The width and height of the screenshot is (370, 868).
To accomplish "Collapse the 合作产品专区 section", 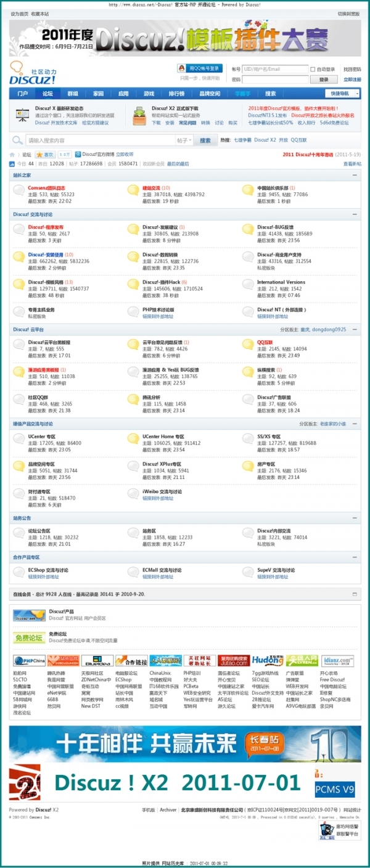I will tap(355, 557).
